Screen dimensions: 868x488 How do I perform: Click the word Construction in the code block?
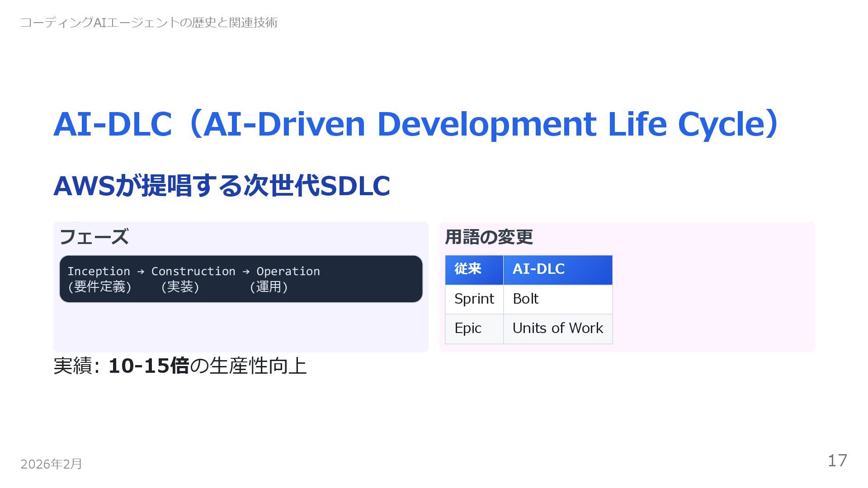[x=193, y=271]
